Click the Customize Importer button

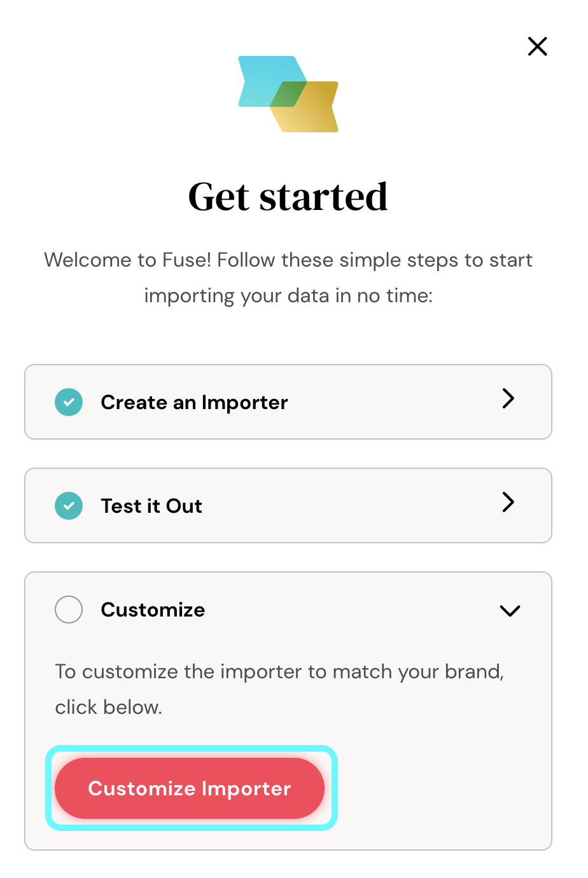point(190,788)
